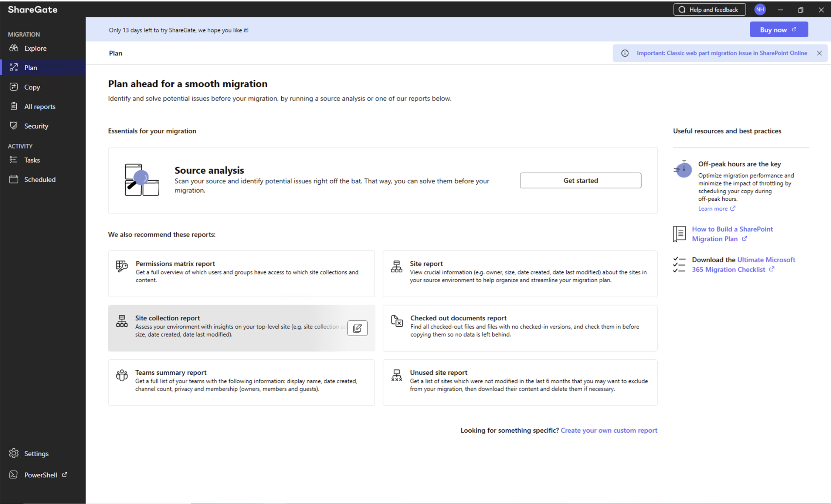Click the Plan breadcrumb title
The height and width of the screenshot is (504, 831).
(116, 53)
